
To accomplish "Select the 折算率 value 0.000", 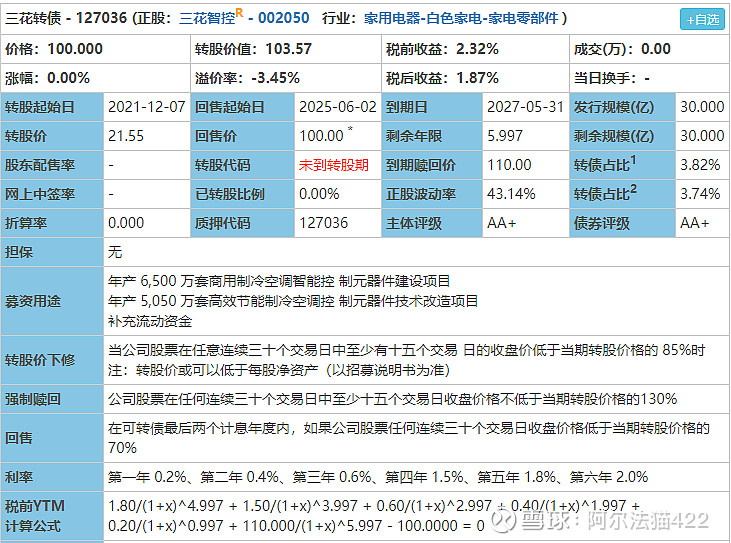I will 126,223.
